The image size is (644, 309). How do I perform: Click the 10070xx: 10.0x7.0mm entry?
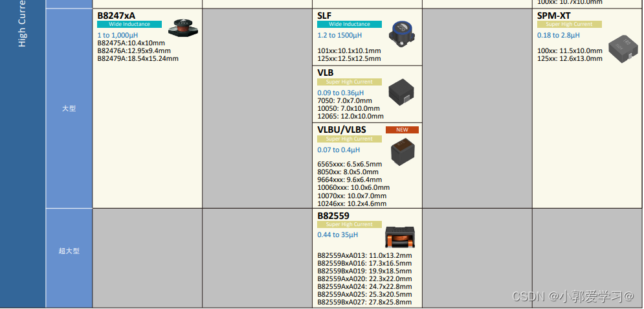pyautogui.click(x=351, y=196)
